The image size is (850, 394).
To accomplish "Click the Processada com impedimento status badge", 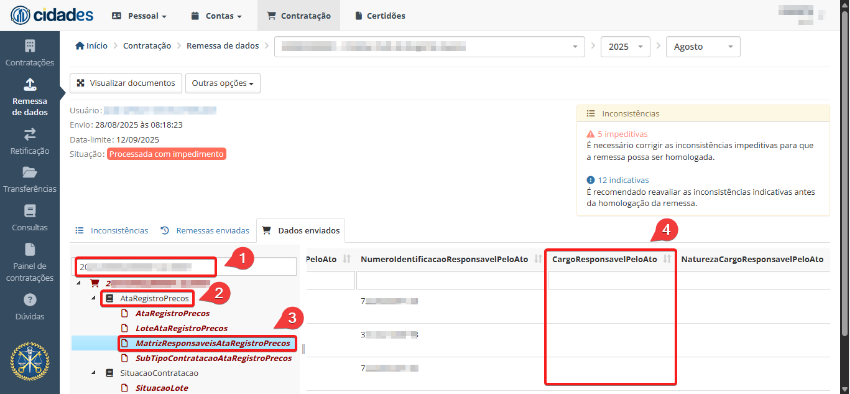I will tap(166, 154).
